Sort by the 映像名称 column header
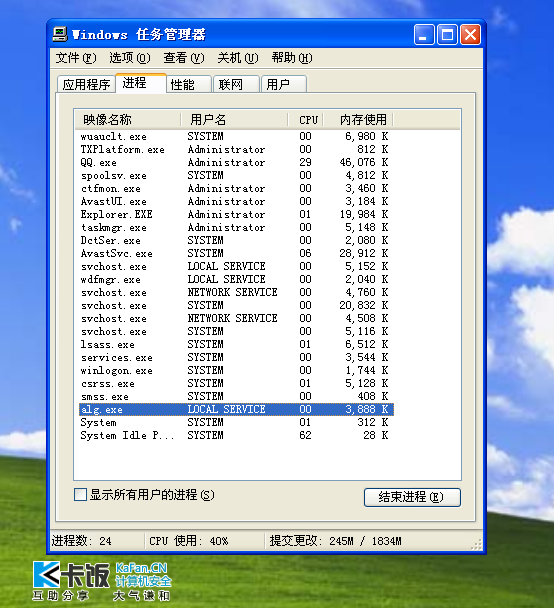Image resolution: width=554 pixels, height=608 pixels. click(x=128, y=119)
